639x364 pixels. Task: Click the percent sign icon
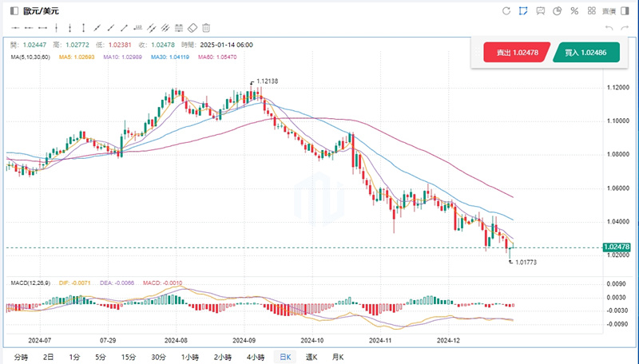tap(574, 11)
